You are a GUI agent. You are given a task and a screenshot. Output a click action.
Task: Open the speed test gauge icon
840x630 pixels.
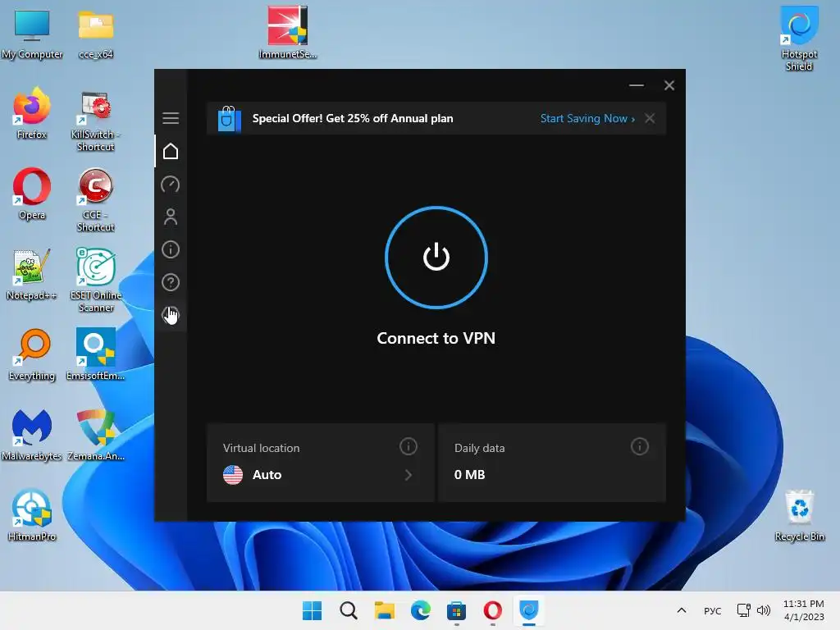[171, 185]
